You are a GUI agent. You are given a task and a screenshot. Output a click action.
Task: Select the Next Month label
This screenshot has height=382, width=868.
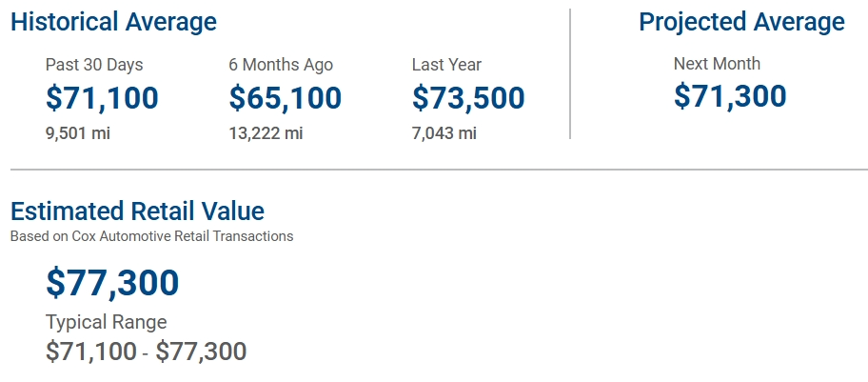pos(717,64)
